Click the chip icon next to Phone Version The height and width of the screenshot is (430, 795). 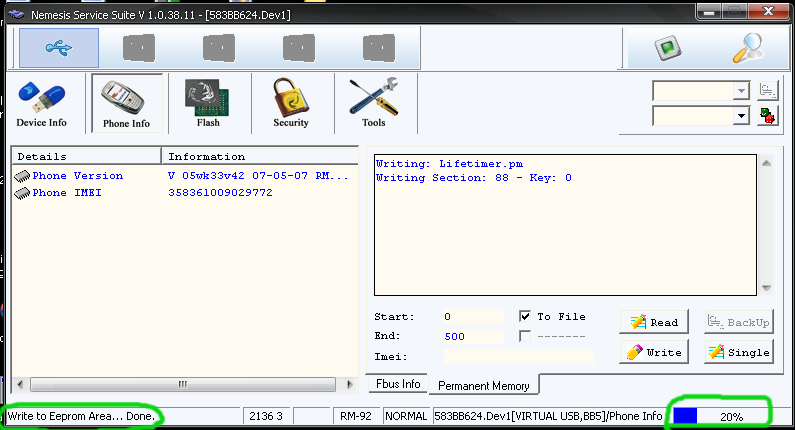click(x=22, y=176)
